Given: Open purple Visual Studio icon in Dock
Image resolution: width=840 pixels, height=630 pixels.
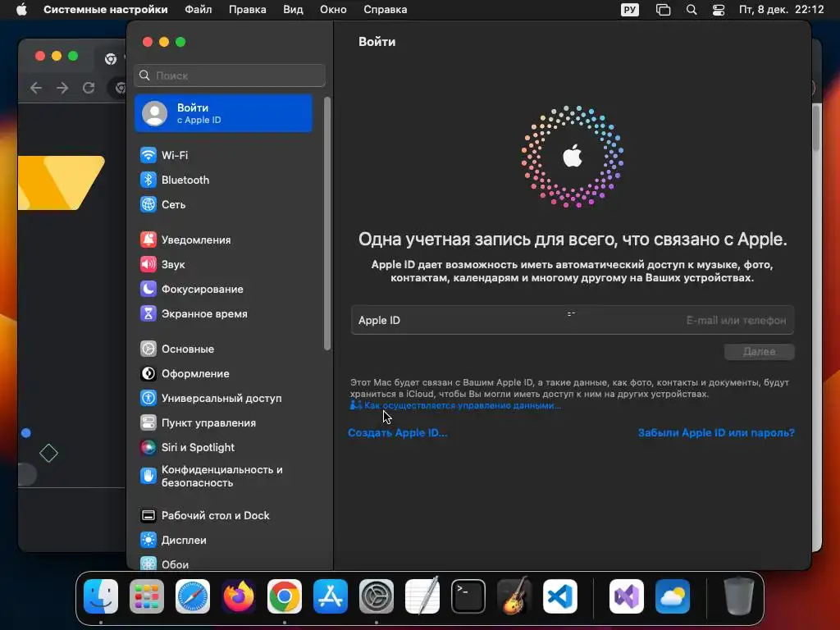Looking at the screenshot, I should point(627,596).
